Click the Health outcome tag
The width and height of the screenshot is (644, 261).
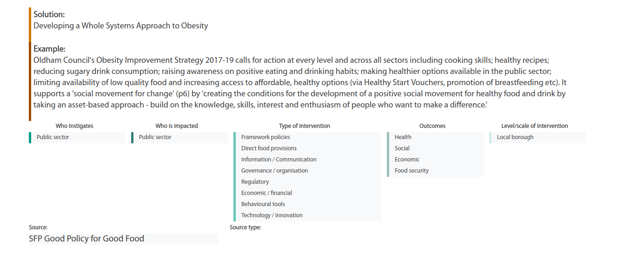pyautogui.click(x=435, y=137)
